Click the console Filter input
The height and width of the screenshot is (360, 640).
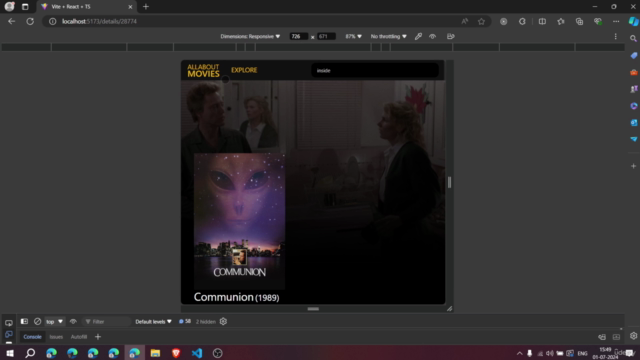[106, 322]
